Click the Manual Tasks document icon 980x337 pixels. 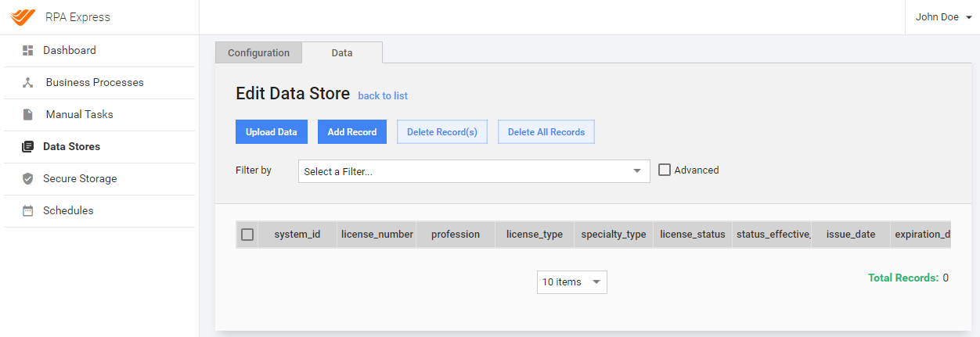click(28, 114)
